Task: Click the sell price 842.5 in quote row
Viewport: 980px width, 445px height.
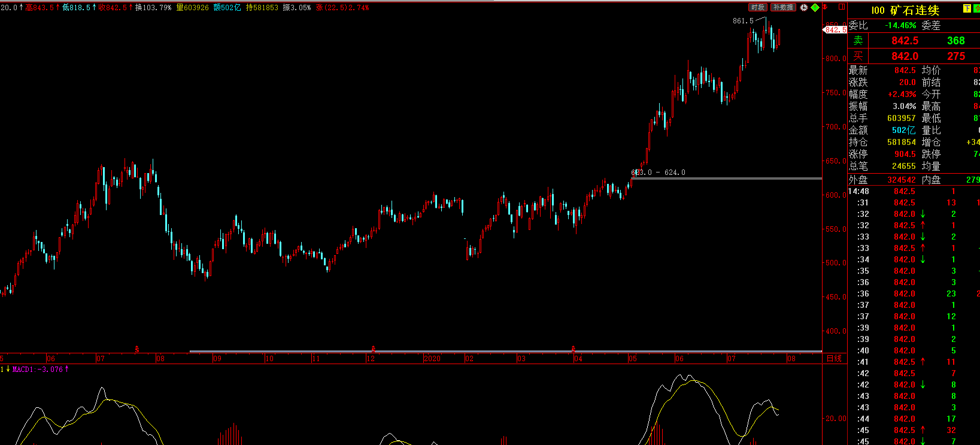Action: pyautogui.click(x=905, y=41)
